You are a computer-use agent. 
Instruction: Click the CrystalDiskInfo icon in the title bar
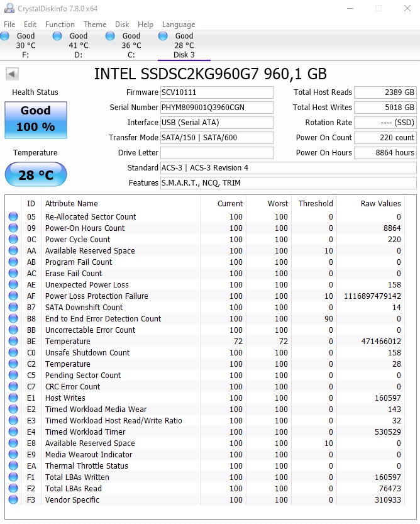[8, 8]
